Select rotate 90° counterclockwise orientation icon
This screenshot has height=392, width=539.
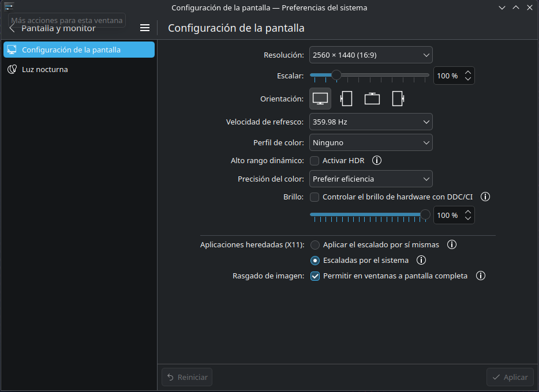coord(346,99)
